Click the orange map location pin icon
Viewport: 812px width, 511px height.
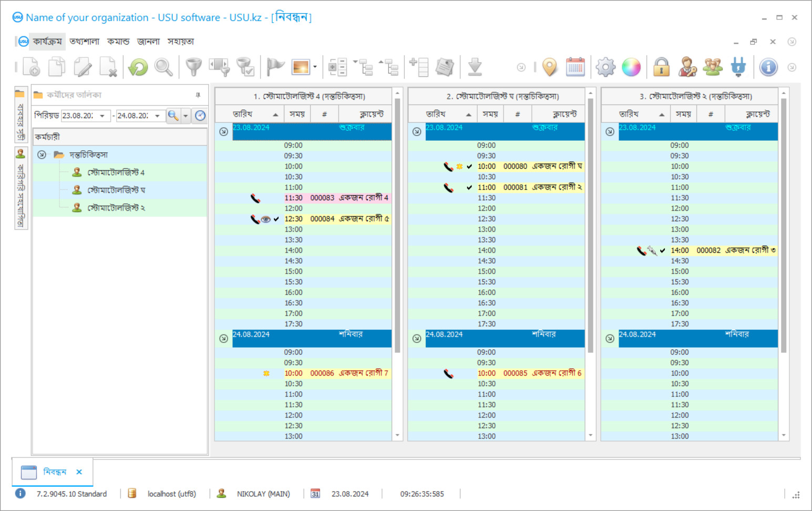(550, 67)
